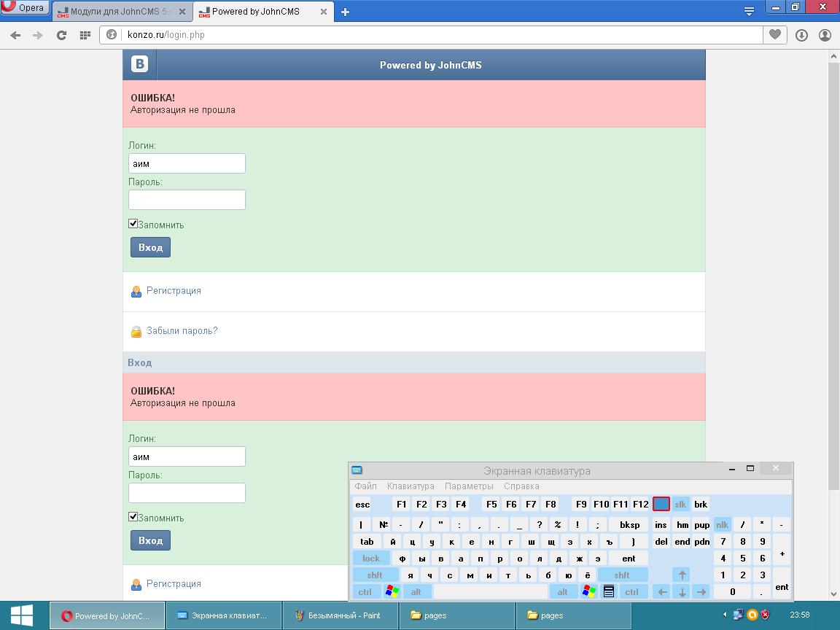Image resolution: width=840 pixels, height=630 pixels.
Task: Click the first Вход login button
Action: point(150,247)
